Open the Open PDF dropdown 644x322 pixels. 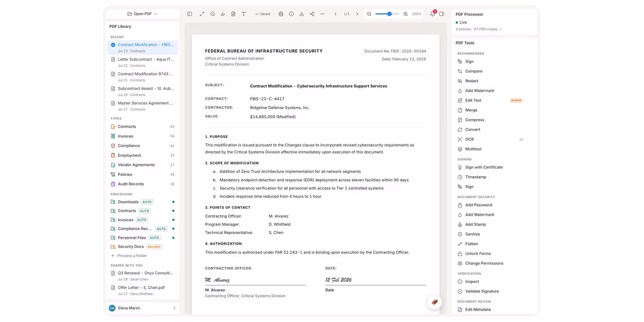tap(142, 14)
